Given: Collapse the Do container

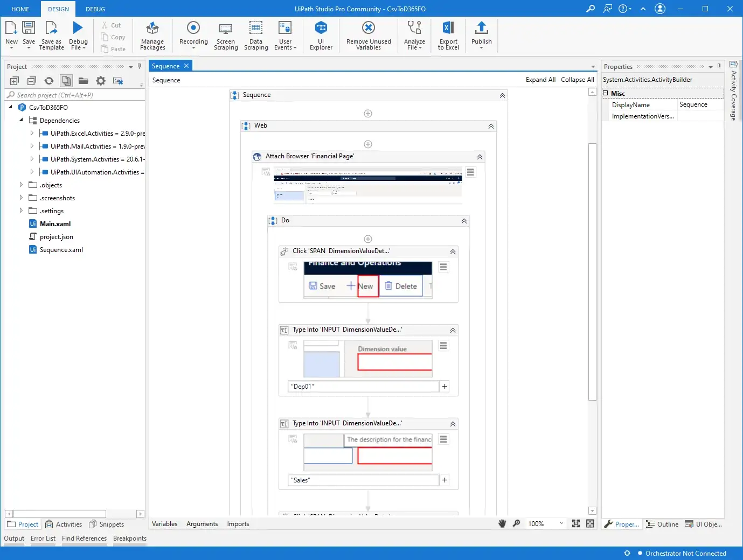Looking at the screenshot, I should 464,221.
